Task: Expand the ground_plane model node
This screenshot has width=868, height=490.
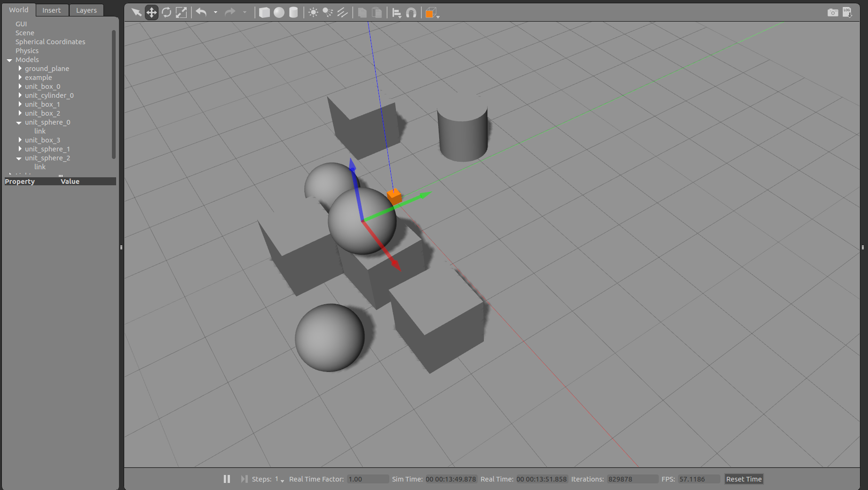Action: tap(20, 69)
